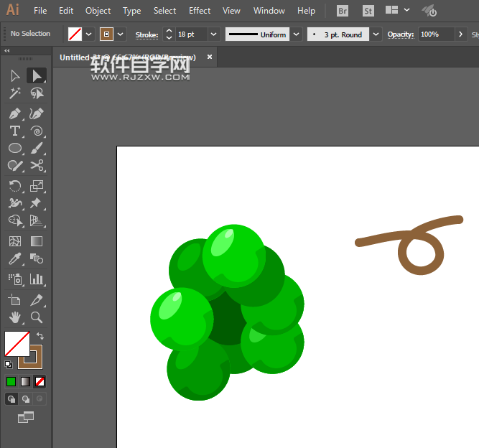
Task: Choose the Column Graph tool
Action: pyautogui.click(x=37, y=279)
